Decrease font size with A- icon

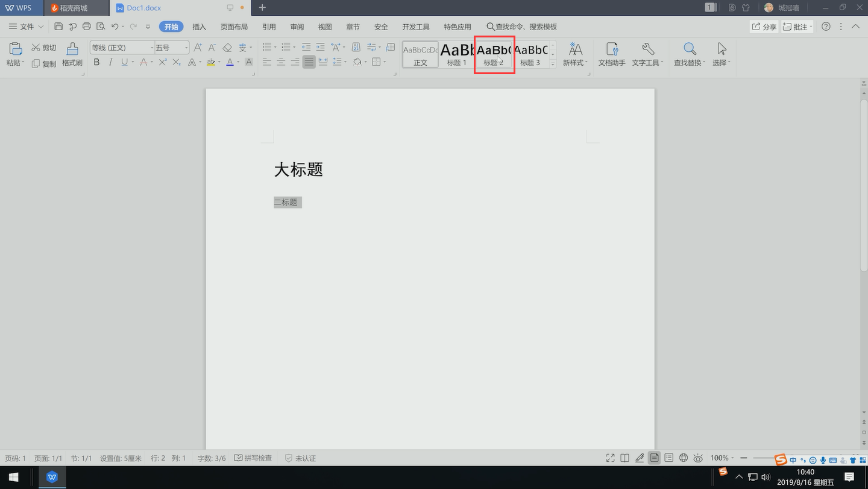212,47
